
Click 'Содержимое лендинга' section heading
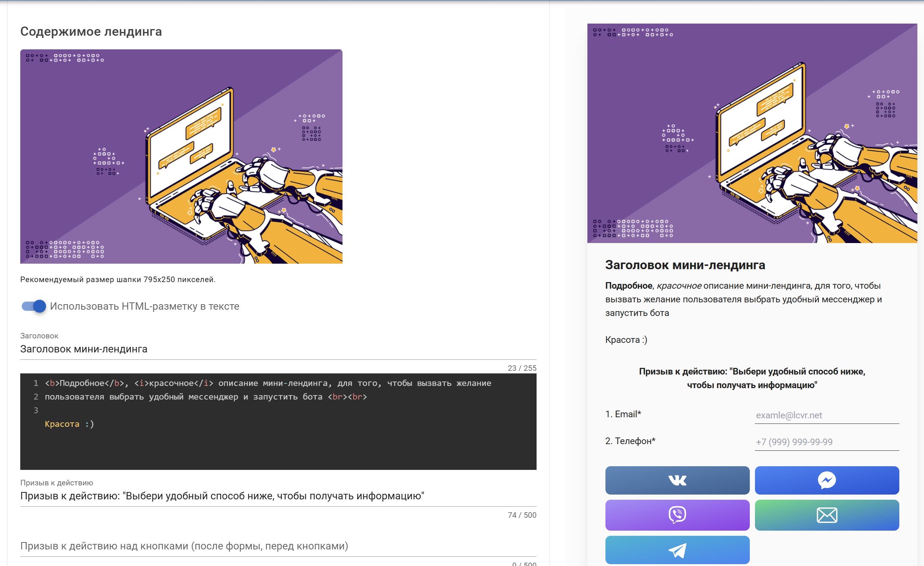click(x=91, y=32)
